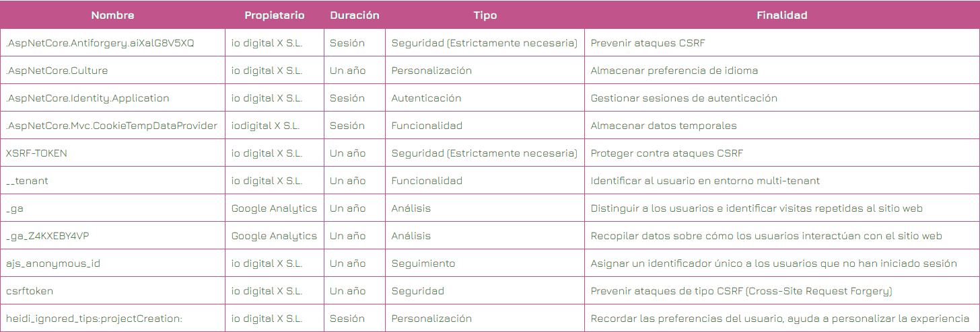980x332 pixels.
Task: Click the Nombre column header
Action: (112, 15)
